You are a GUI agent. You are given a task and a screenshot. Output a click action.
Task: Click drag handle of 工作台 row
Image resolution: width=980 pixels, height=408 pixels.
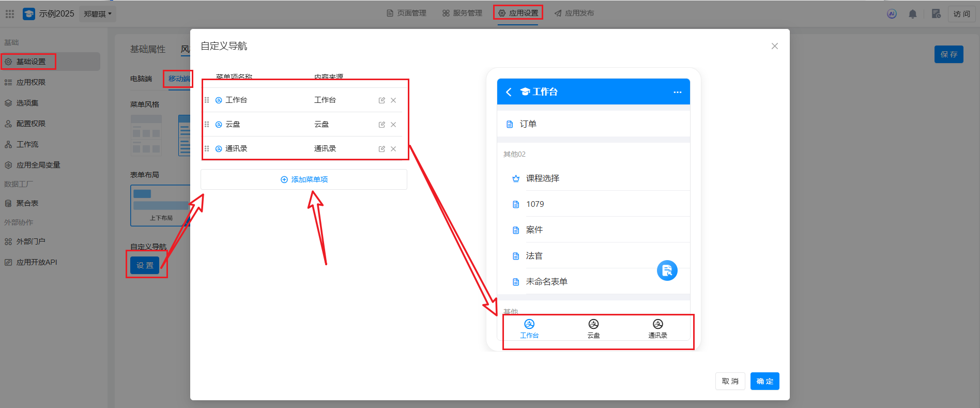click(x=207, y=100)
